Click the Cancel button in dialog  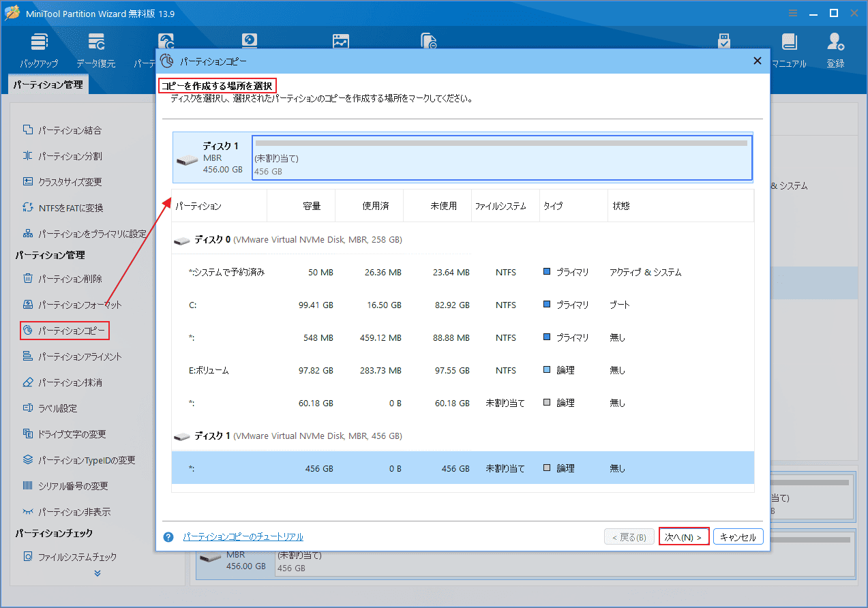point(738,537)
